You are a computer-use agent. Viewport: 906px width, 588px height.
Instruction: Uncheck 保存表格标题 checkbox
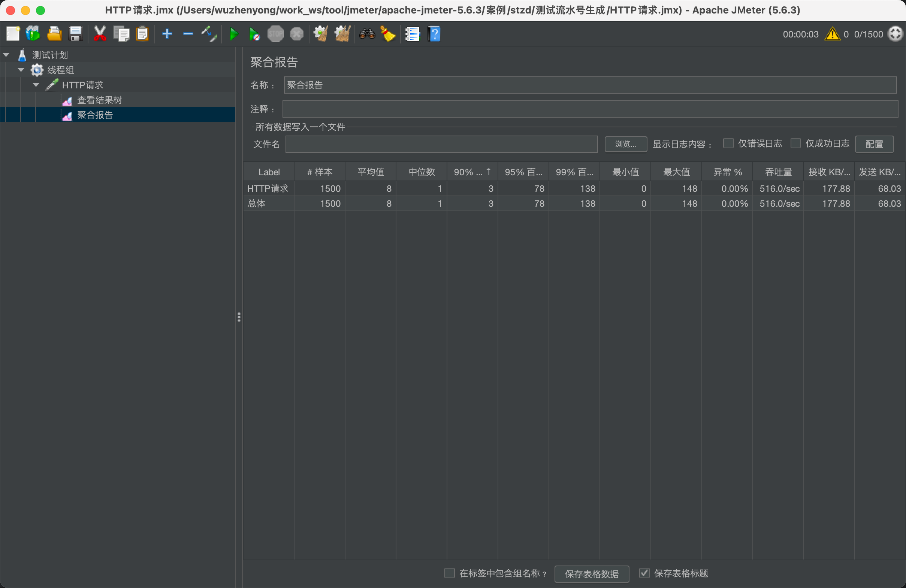644,573
